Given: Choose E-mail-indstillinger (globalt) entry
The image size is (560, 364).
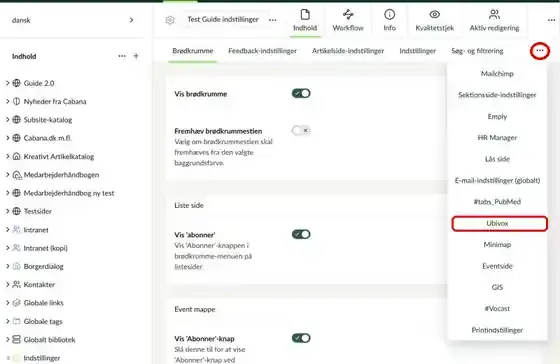Looking at the screenshot, I should (x=497, y=180).
